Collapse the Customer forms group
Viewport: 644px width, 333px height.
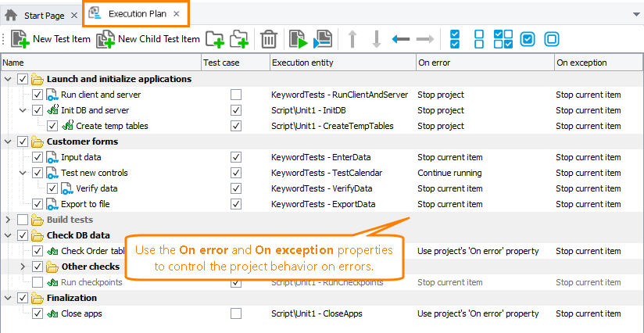tap(9, 141)
